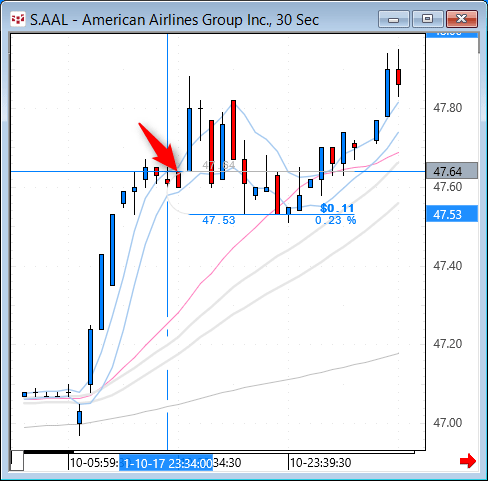This screenshot has width=488, height=481.
Task: Click the blue 47.53 price axis label
Action: coord(452,214)
